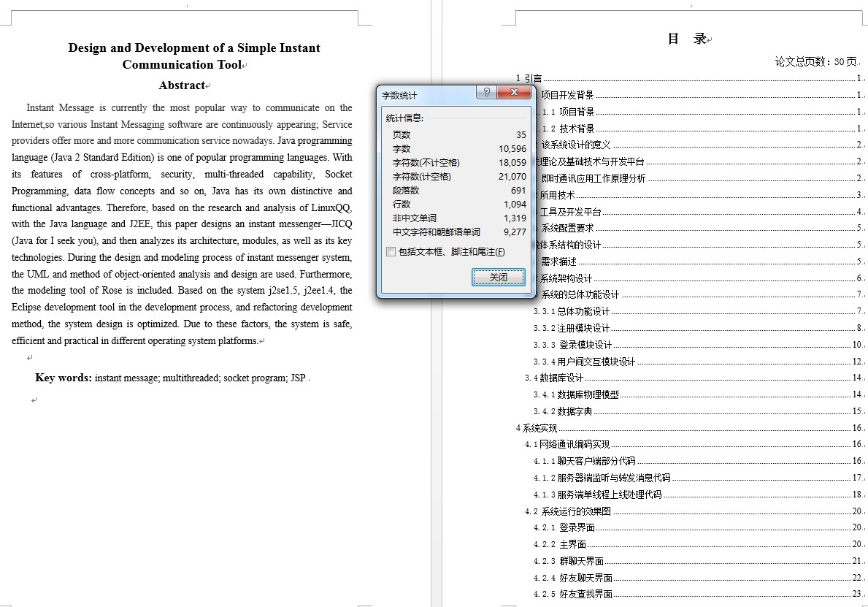Image resolution: width=868 pixels, height=607 pixels.
Task: Open the 3.3.3 登录模块设计 entry
Action: (x=697, y=345)
